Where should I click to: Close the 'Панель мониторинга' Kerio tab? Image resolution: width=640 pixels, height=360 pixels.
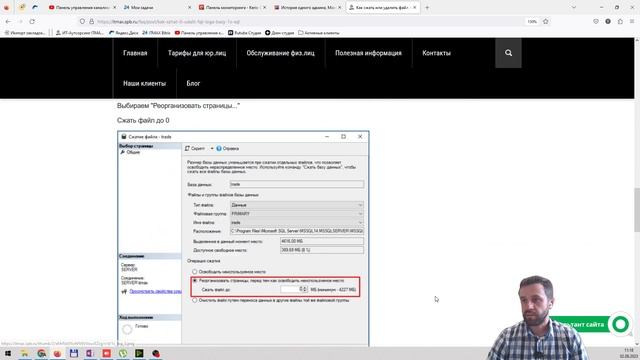click(264, 7)
